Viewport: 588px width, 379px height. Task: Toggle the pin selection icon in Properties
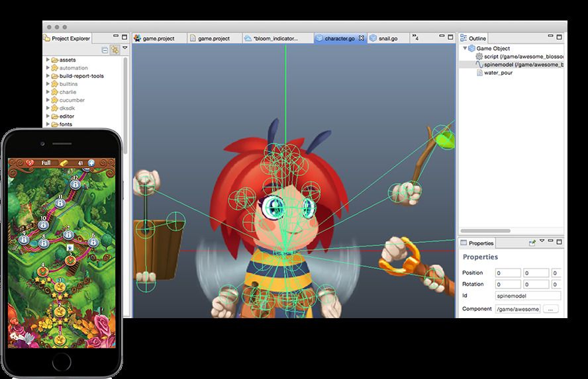[x=532, y=243]
